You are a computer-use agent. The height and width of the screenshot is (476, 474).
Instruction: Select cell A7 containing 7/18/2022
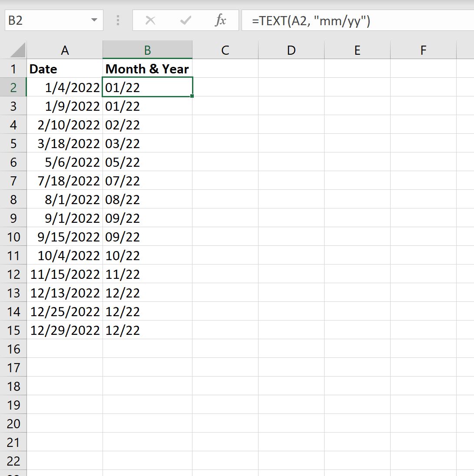point(65,181)
